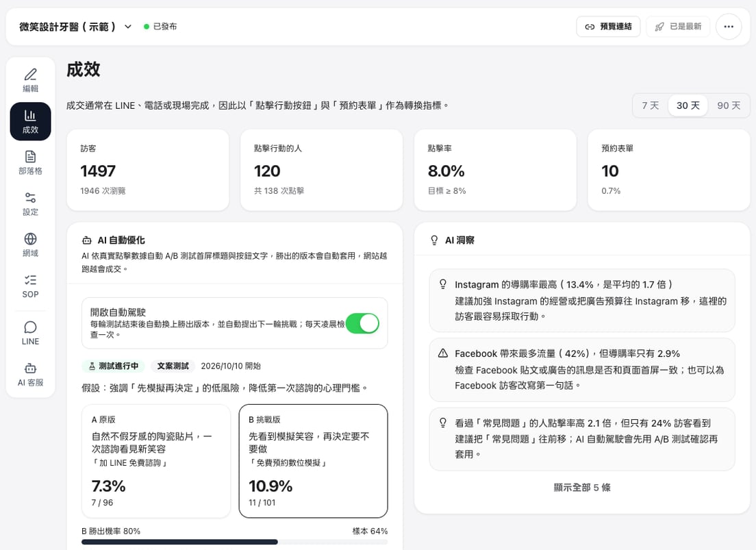Click the 共 138 次點擊 text
The image size is (756, 550).
pyautogui.click(x=279, y=191)
